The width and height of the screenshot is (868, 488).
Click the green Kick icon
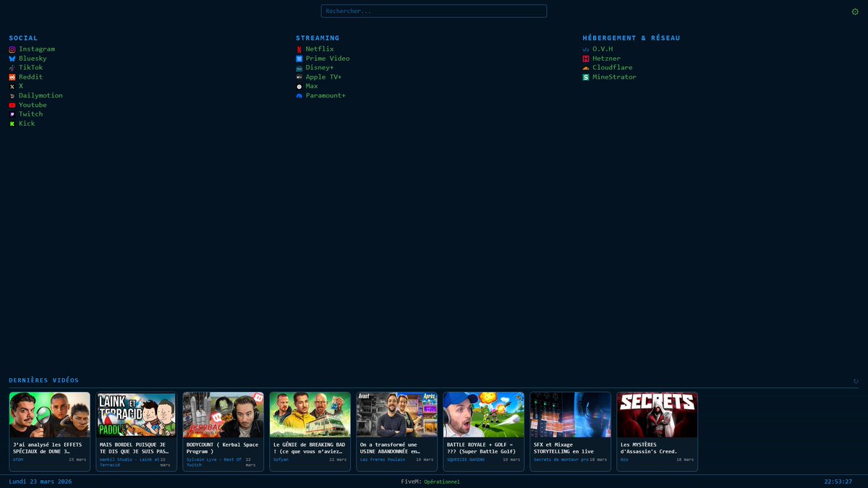tap(12, 124)
